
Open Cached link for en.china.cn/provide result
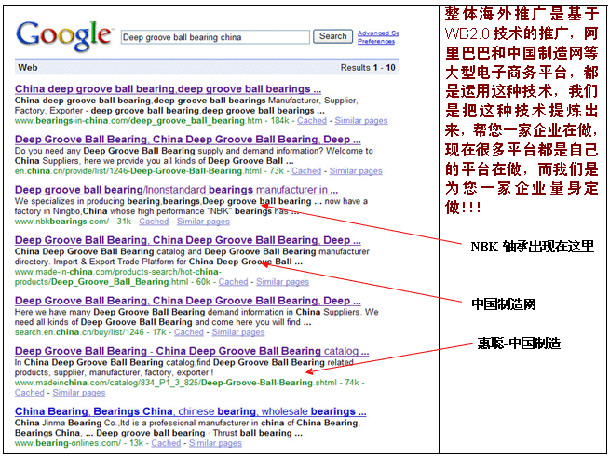[306, 171]
